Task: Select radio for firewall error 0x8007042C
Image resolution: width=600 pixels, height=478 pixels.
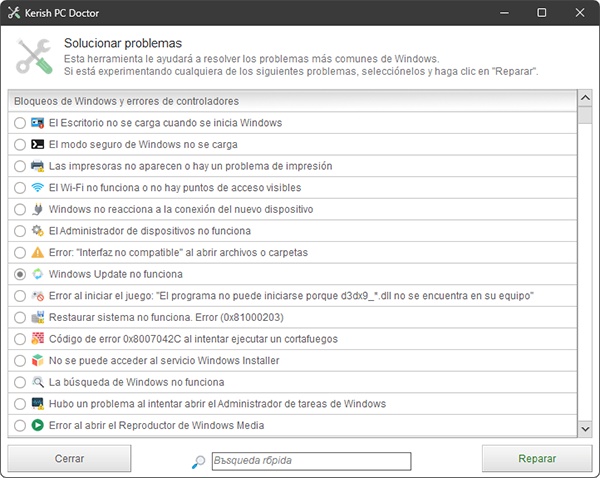Action: (20, 339)
